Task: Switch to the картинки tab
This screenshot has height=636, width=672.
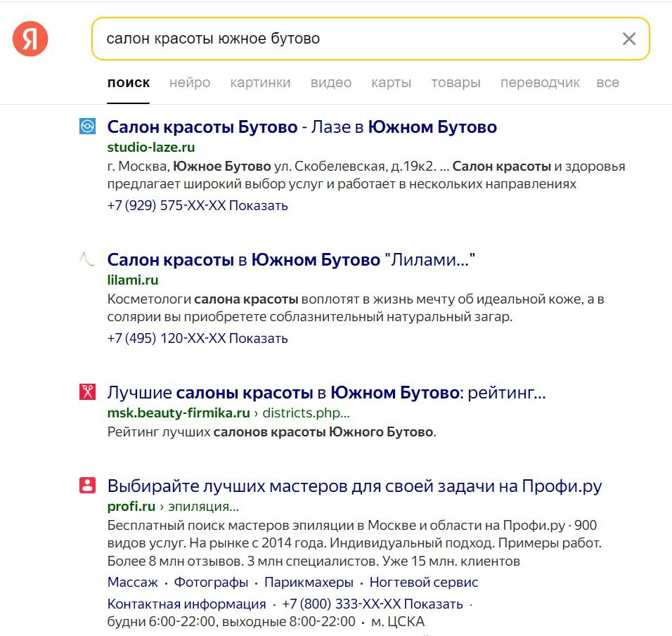Action: [x=260, y=82]
